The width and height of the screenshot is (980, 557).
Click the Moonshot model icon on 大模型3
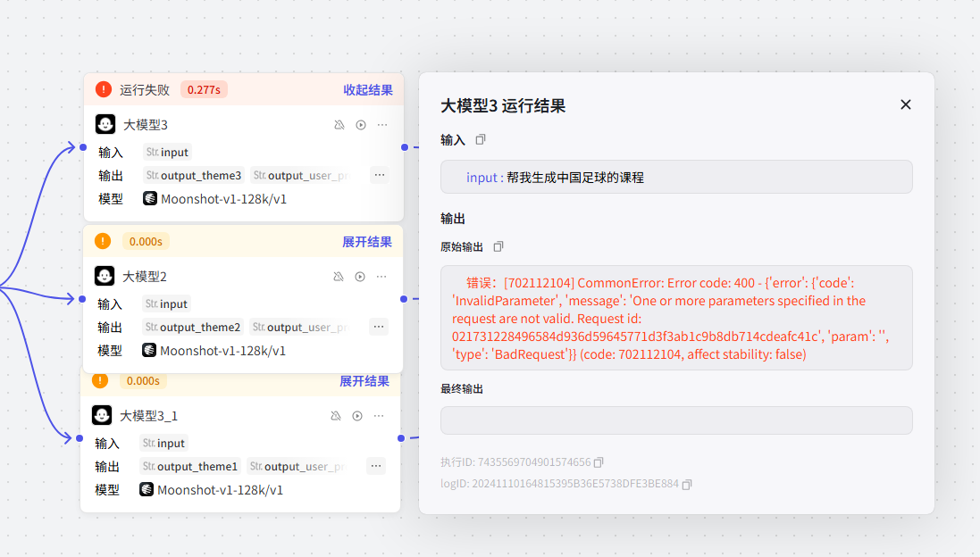click(150, 198)
